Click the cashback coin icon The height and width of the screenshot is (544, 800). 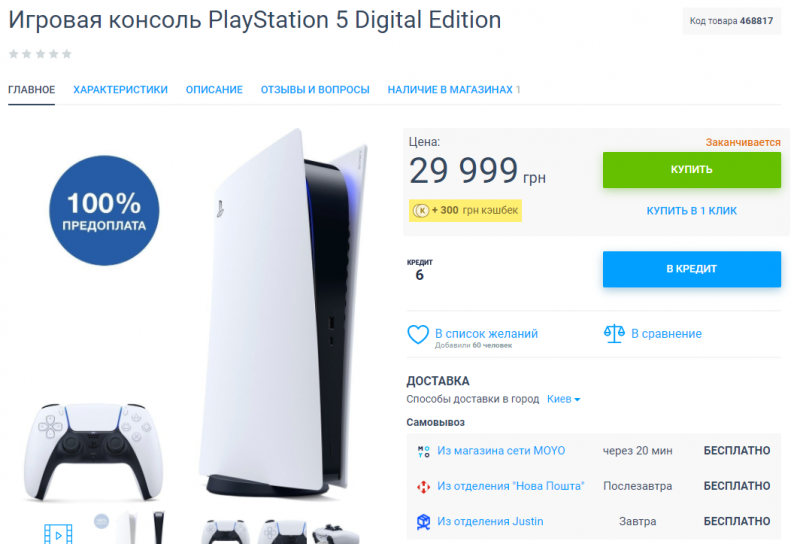[421, 210]
